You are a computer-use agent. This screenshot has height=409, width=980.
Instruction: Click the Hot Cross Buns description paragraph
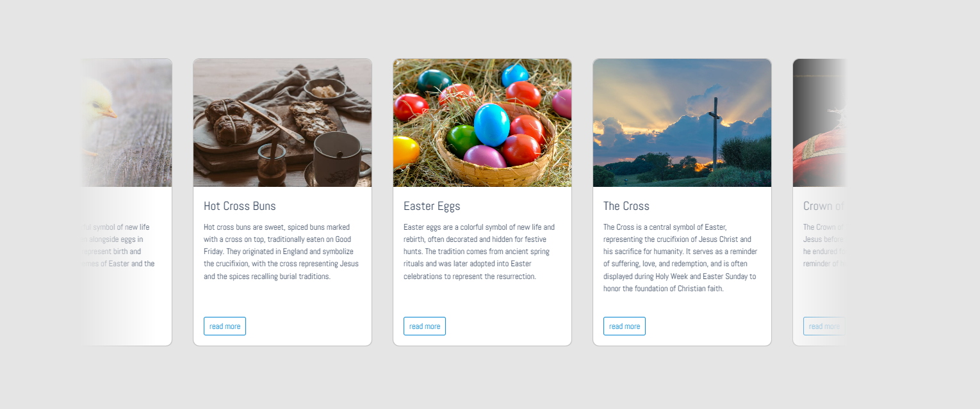click(x=282, y=252)
